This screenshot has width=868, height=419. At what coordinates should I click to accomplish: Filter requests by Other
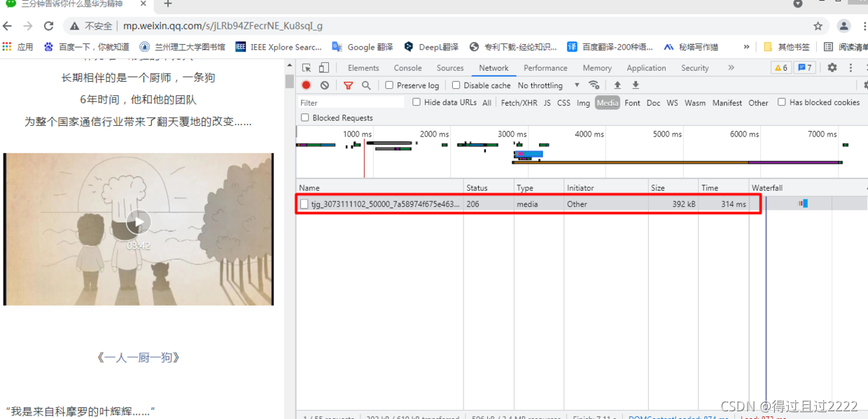pyautogui.click(x=758, y=103)
